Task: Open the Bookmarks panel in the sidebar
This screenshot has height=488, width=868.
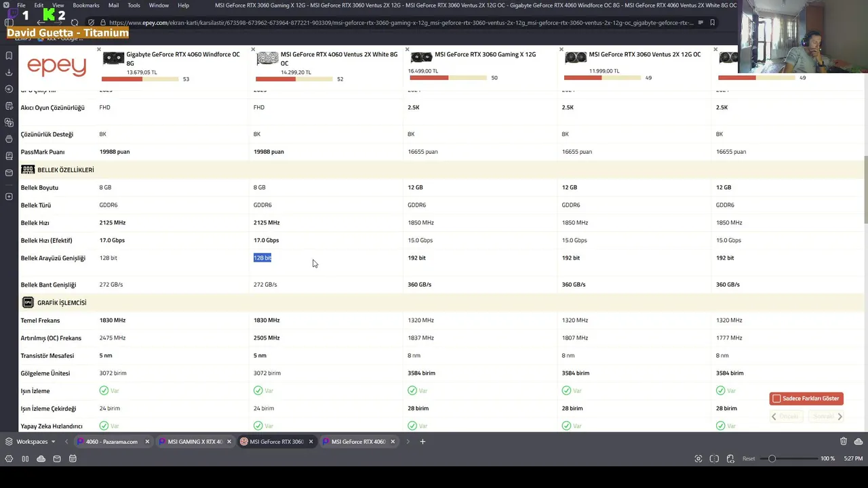Action: (9, 56)
